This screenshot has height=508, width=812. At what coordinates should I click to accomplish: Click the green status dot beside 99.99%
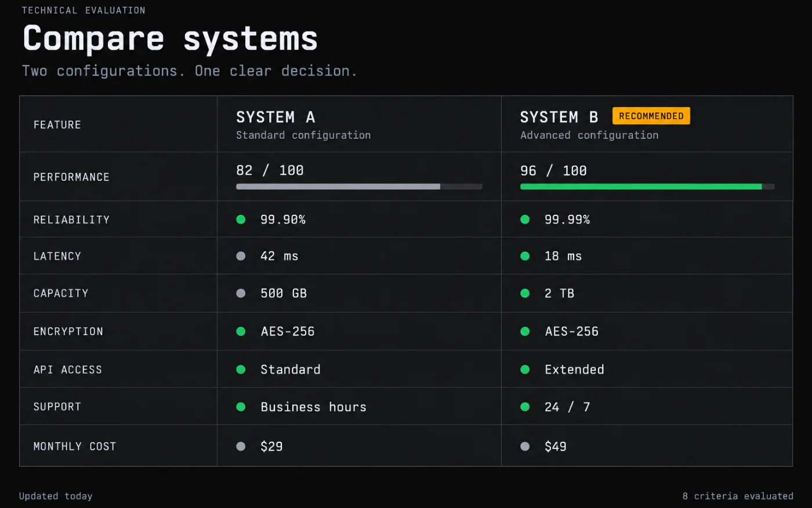click(525, 219)
